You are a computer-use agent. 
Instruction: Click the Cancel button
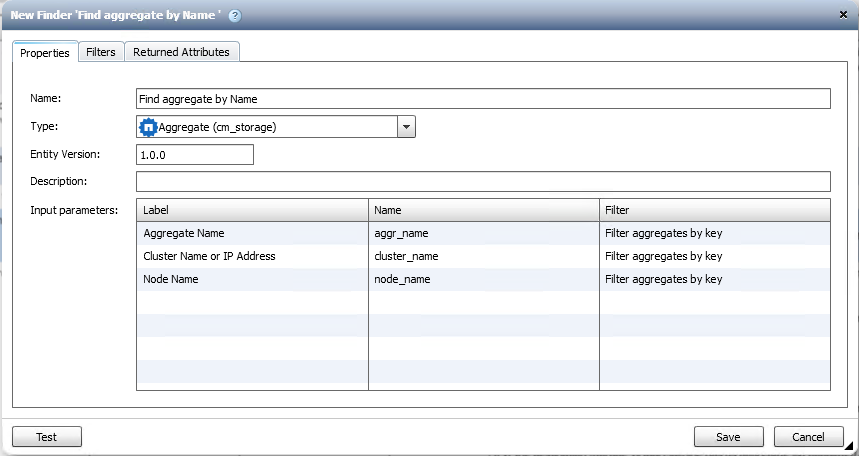click(808, 437)
